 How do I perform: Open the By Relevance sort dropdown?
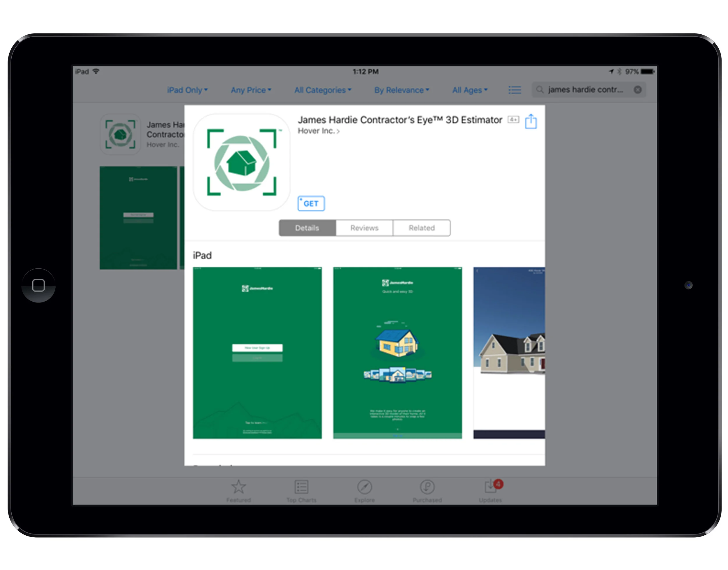pyautogui.click(x=401, y=90)
